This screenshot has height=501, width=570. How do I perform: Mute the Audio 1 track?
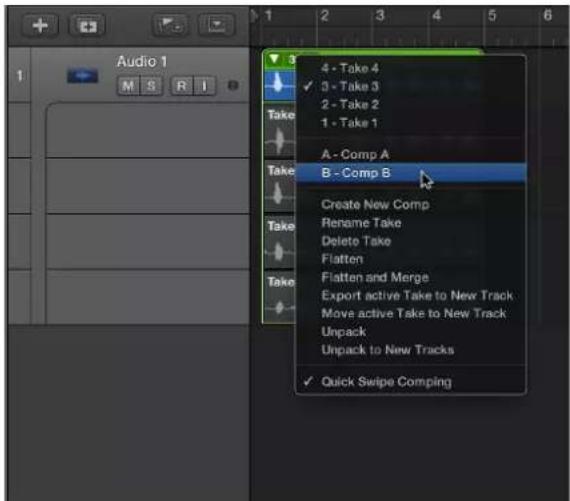pos(128,86)
